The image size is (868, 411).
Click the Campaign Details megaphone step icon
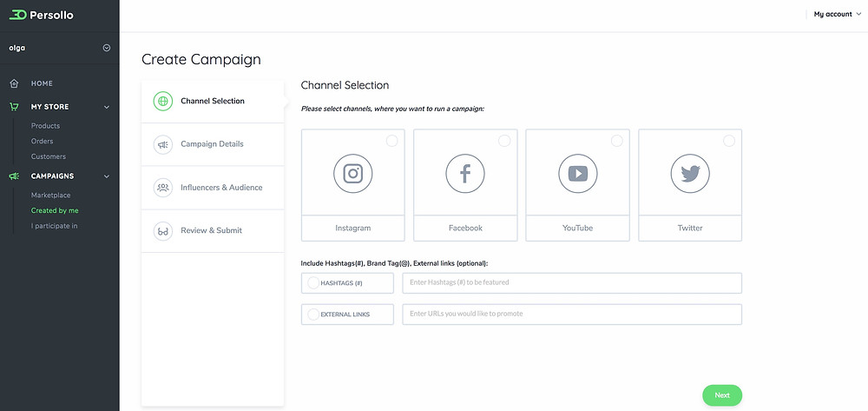point(163,144)
